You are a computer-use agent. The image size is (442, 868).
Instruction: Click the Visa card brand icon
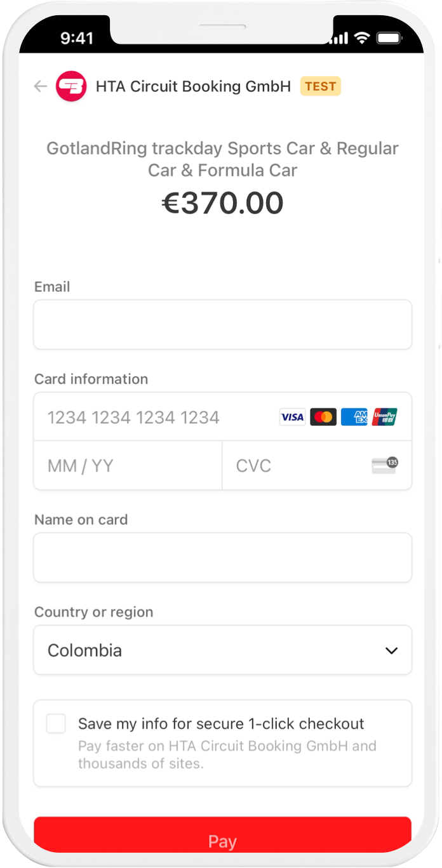click(291, 416)
